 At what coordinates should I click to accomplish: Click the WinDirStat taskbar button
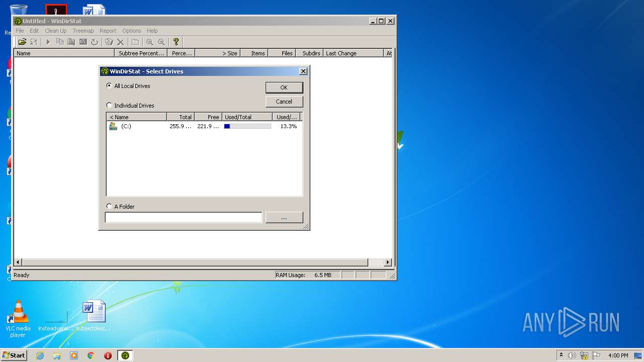click(125, 355)
